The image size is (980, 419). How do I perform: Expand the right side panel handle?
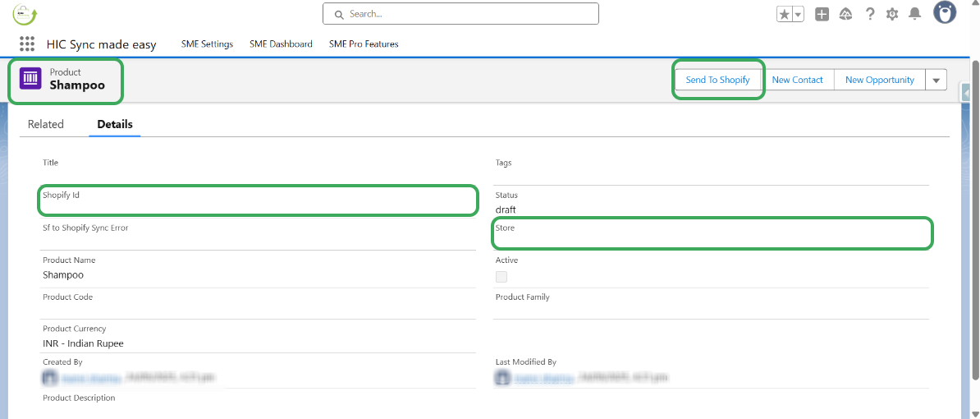point(965,93)
